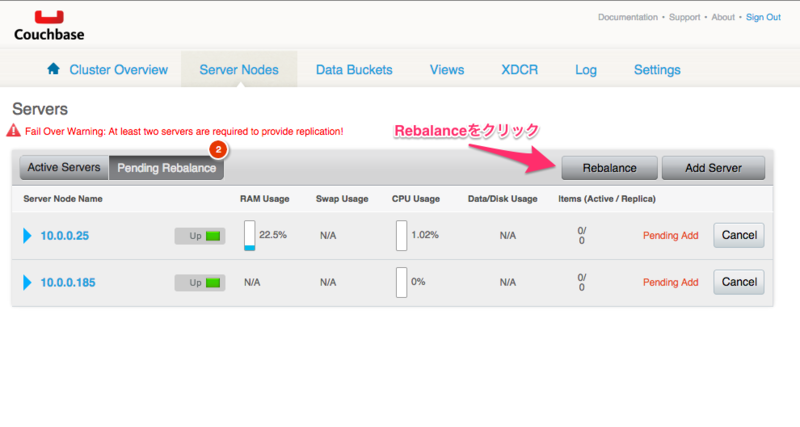Click the Data/Disk Usage column header

point(503,199)
